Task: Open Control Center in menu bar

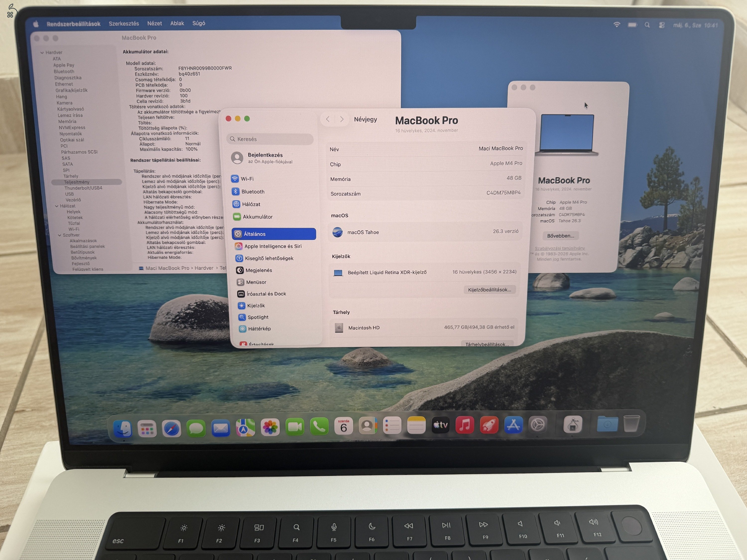Action: (662, 25)
